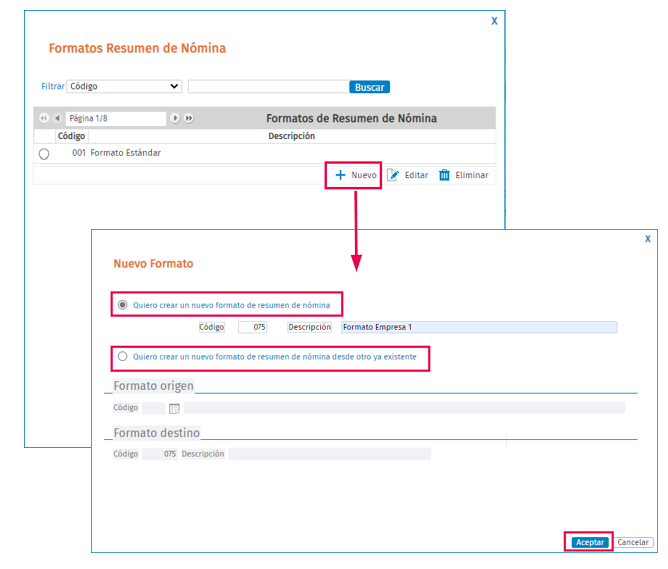
Task: Click the Código field containing 075
Action: coord(253,327)
